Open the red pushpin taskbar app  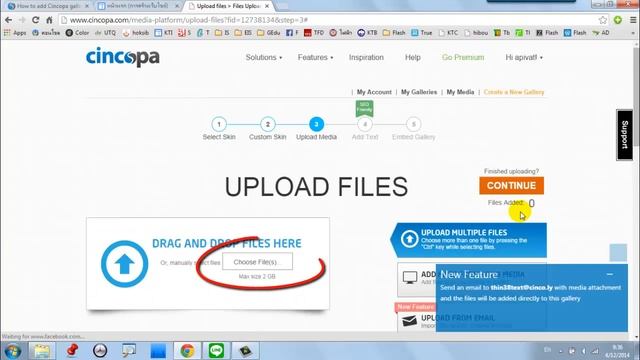[x=72, y=351]
